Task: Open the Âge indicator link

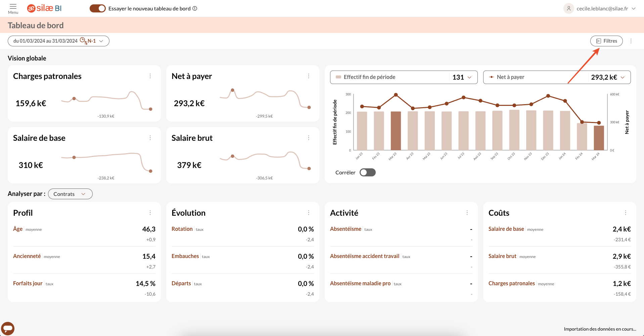Action: [18, 229]
